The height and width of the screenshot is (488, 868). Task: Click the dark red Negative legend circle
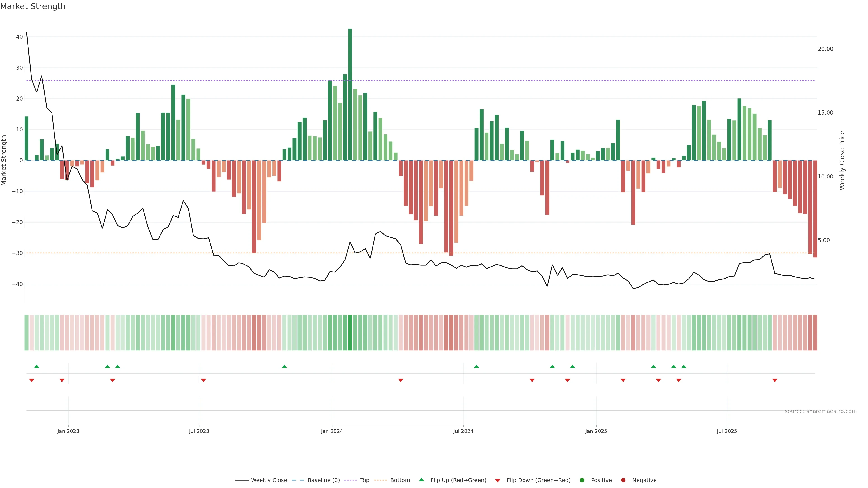(623, 480)
